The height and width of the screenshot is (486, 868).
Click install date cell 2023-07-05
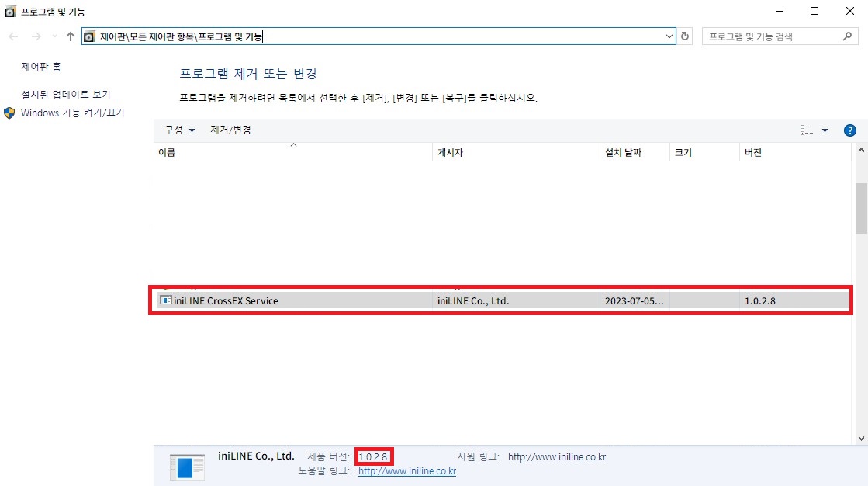[x=634, y=301]
